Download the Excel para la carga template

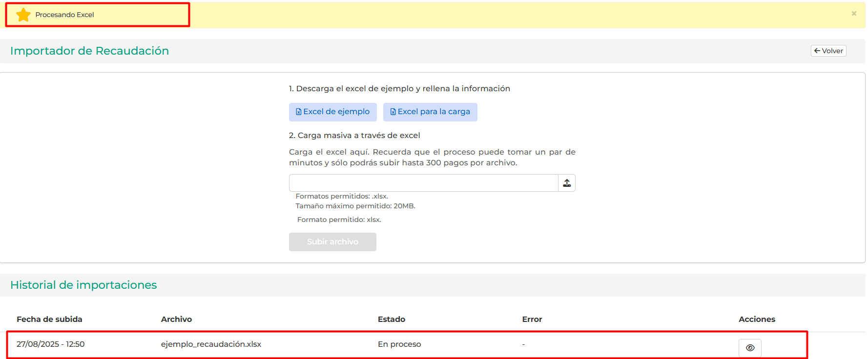[x=430, y=112]
